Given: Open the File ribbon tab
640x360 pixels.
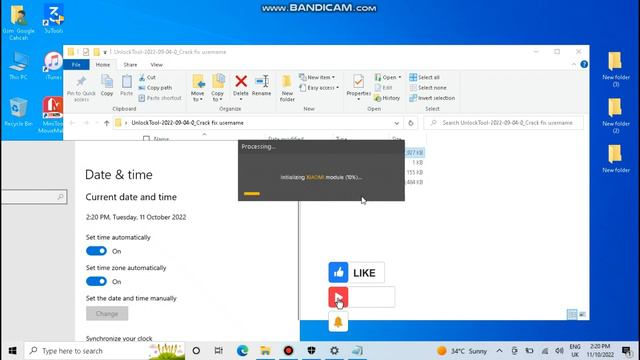Looking at the screenshot, I should pos(76,64).
